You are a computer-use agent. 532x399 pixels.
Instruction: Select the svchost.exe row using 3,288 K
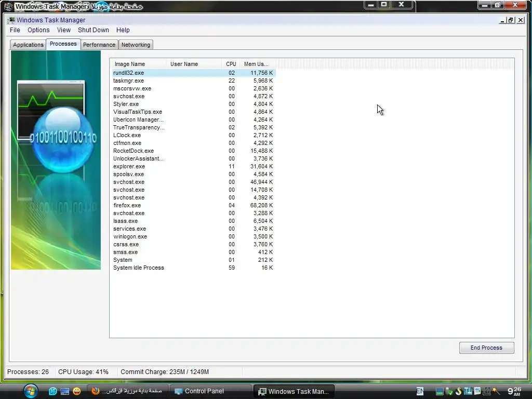[x=194, y=214]
